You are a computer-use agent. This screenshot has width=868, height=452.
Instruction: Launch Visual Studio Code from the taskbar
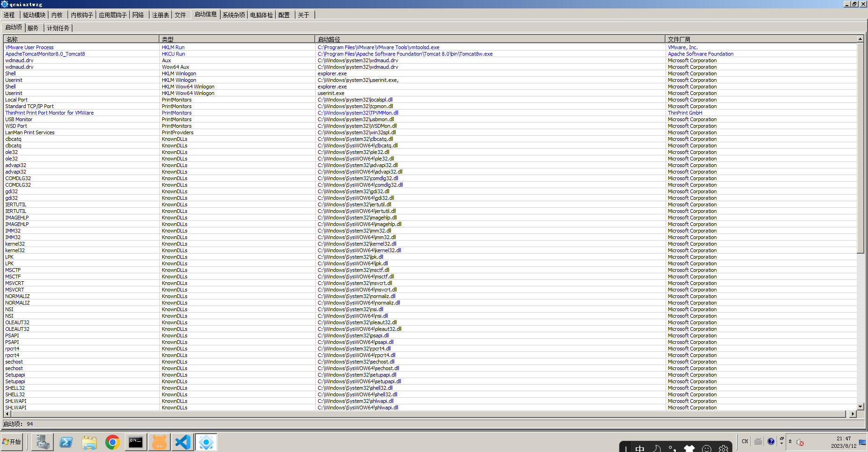[x=182, y=442]
